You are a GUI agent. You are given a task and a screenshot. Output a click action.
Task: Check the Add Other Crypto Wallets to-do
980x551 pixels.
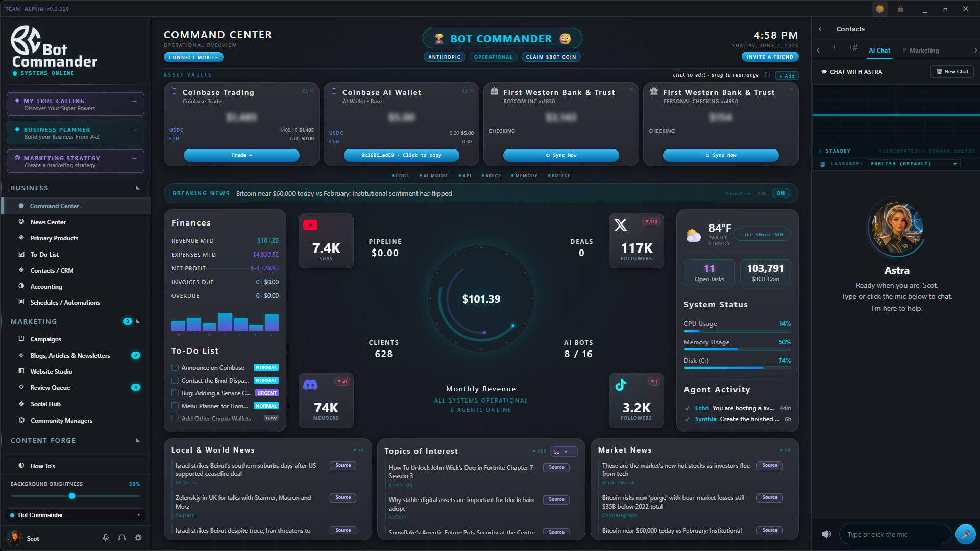coord(175,418)
